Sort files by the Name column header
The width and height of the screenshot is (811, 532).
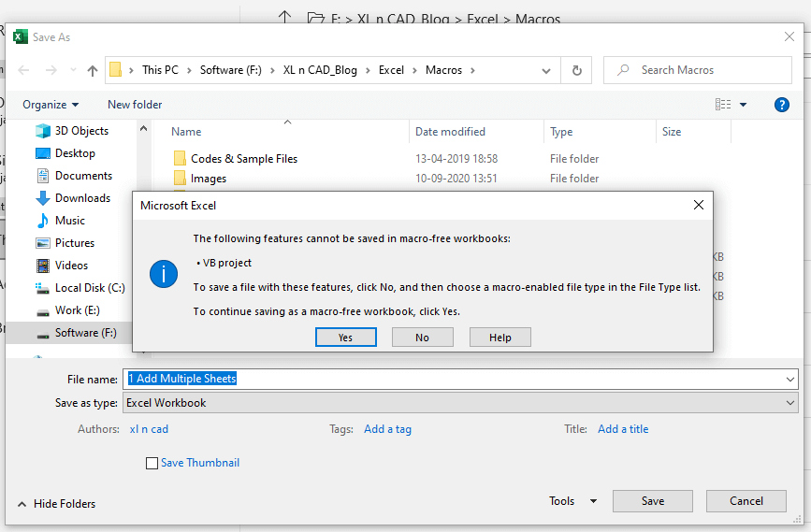pyautogui.click(x=186, y=131)
